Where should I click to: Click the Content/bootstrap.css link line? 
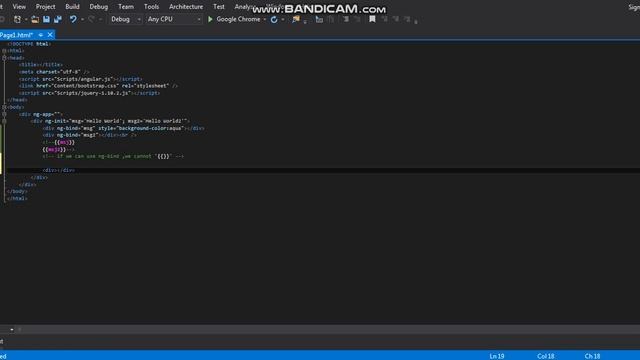tap(98, 86)
